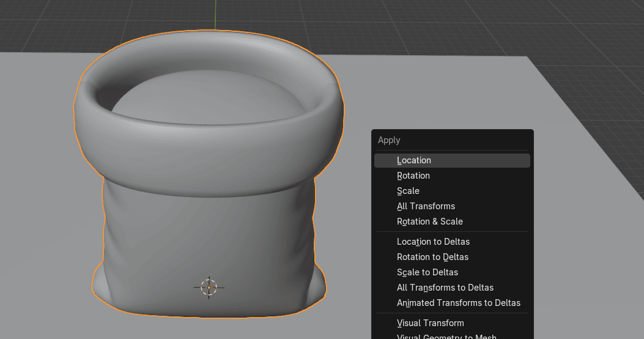Select Scale to Deltas

pos(427,272)
